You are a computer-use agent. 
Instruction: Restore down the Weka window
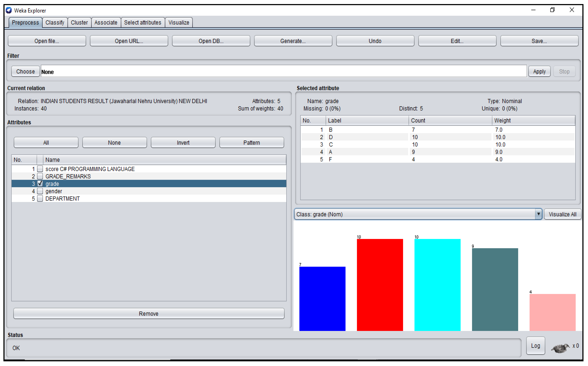coord(552,10)
